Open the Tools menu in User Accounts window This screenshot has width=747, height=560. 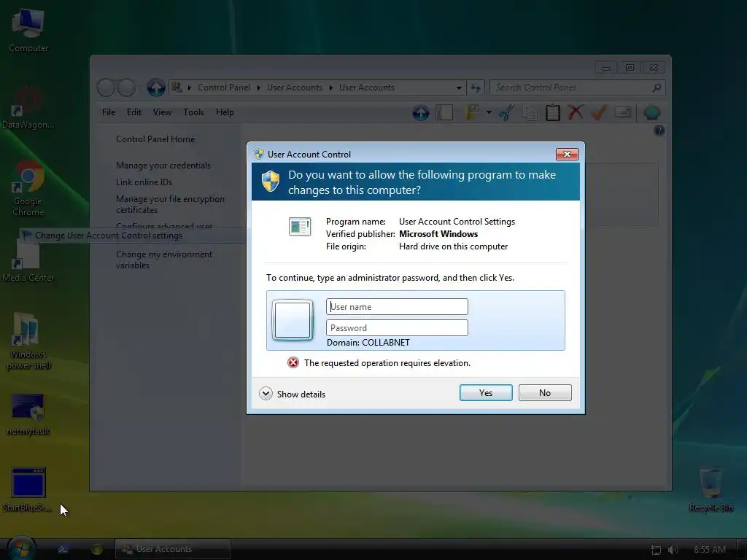pyautogui.click(x=193, y=112)
